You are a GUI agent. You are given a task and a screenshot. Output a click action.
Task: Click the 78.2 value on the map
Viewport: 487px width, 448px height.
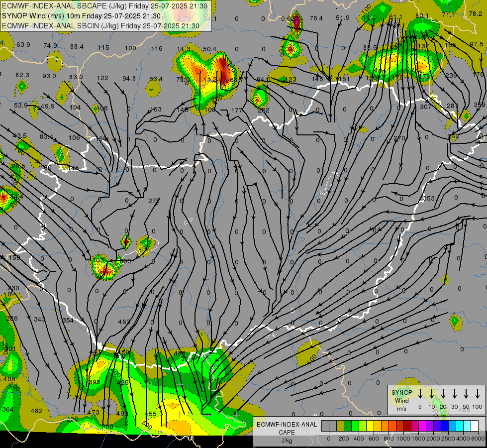[476, 13]
